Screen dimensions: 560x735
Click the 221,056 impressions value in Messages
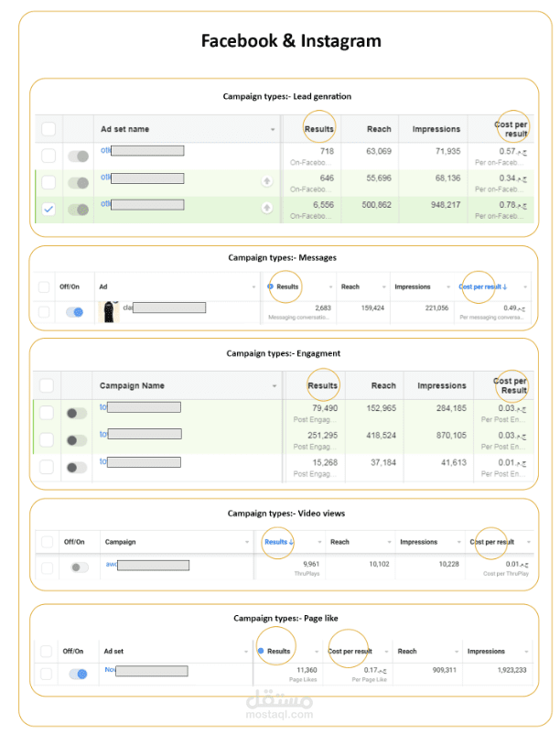436,308
